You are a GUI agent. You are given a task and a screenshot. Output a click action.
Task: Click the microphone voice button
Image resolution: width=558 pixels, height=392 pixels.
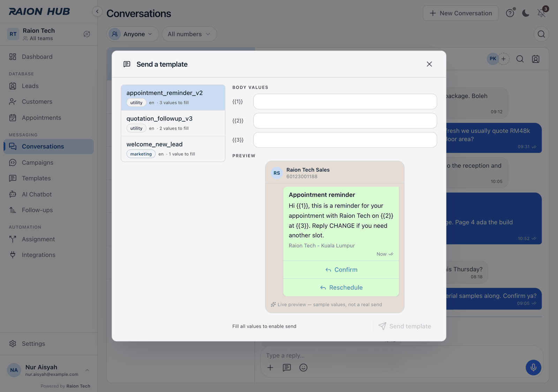[x=533, y=367]
